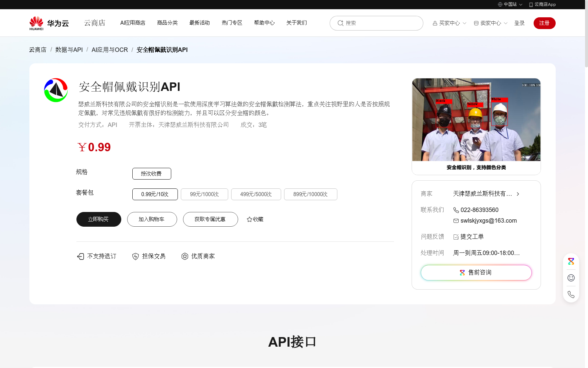Select the 899元/10000次 package

click(311, 194)
